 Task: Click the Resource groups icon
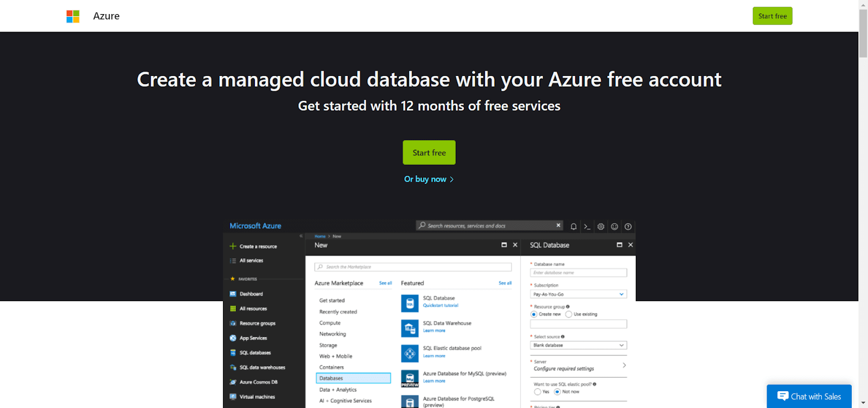coord(233,323)
